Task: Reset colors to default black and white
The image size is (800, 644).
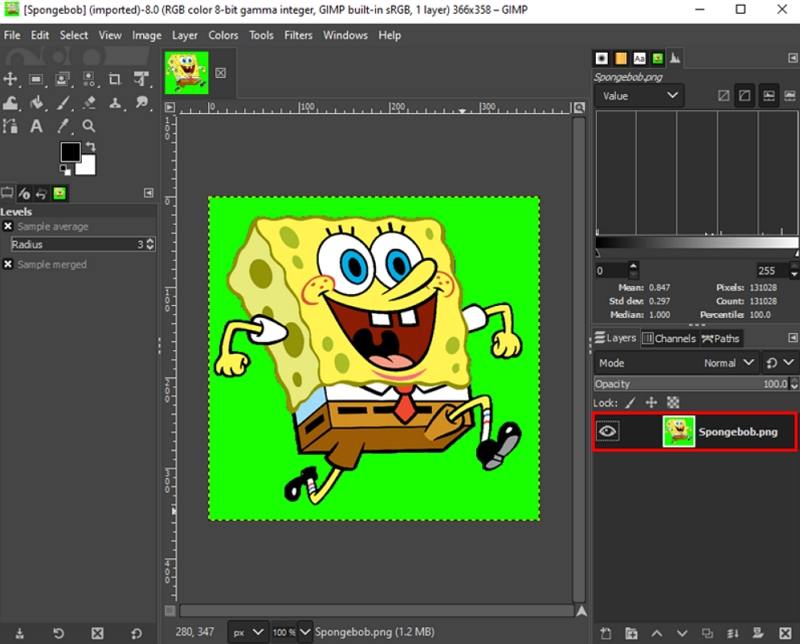Action: point(65,169)
